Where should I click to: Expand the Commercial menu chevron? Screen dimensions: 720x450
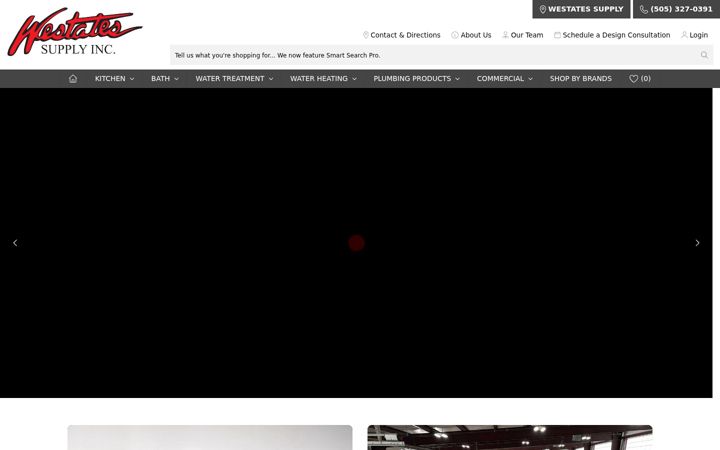coord(530,79)
